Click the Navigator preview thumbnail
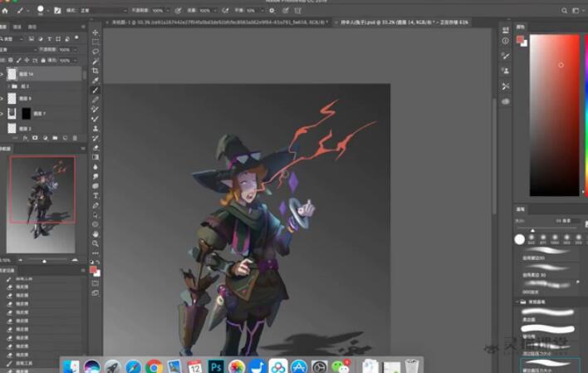 tap(41, 204)
